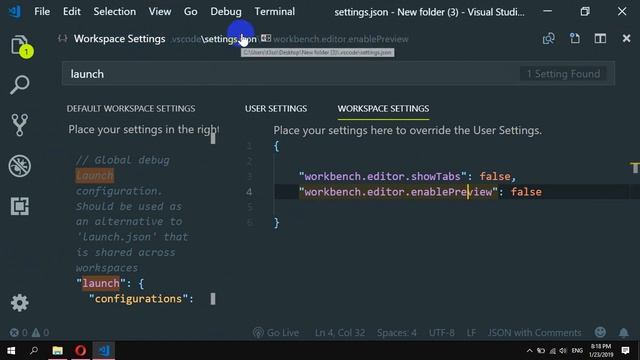Screen dimensions: 640x360
Task: Click the workbench.editor.showTabs setting line
Action: point(408,176)
